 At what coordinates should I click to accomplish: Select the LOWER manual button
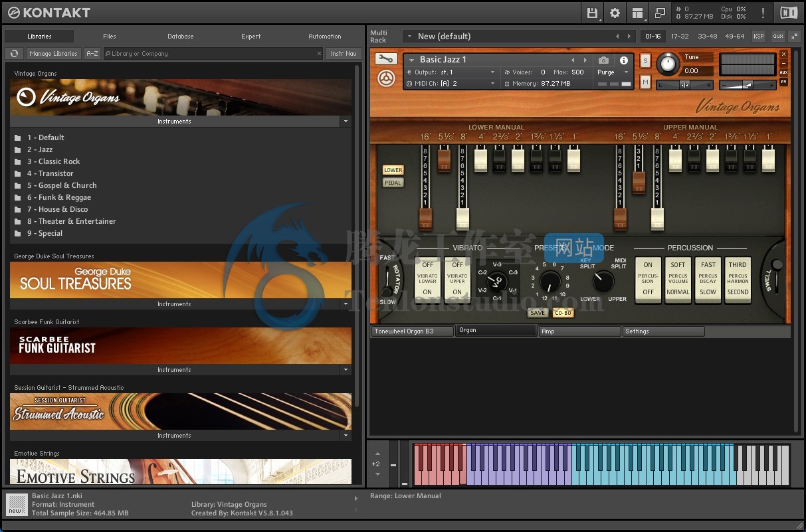pyautogui.click(x=393, y=170)
